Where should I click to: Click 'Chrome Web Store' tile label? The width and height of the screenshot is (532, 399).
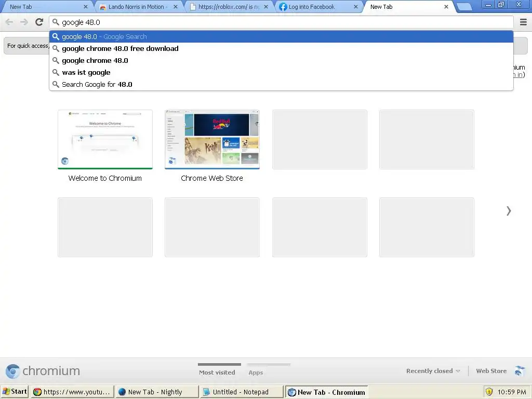click(212, 178)
